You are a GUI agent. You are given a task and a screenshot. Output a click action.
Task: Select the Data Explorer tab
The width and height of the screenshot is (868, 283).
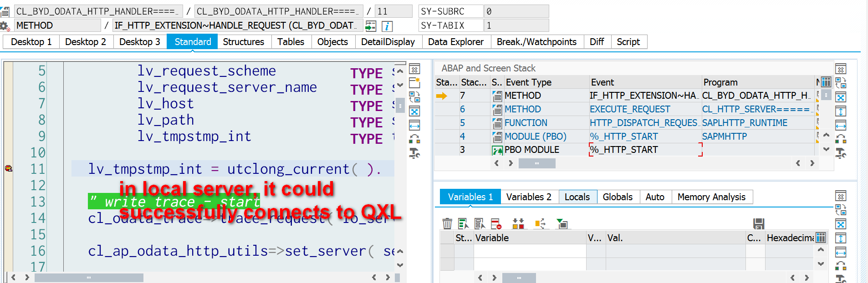coord(456,42)
